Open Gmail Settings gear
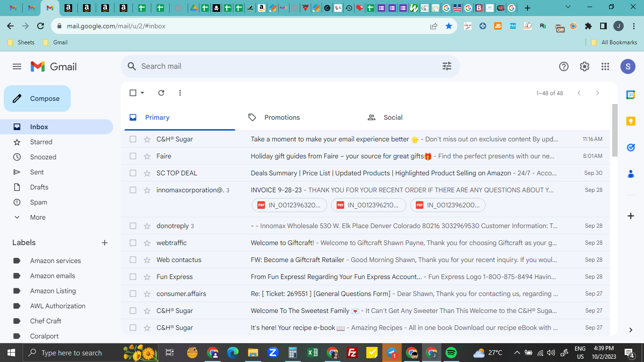 coord(585,66)
